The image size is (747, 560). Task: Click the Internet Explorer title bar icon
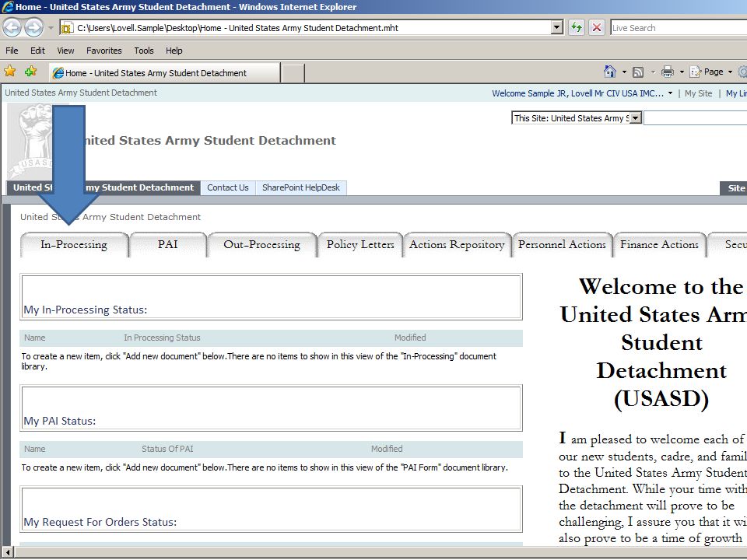pyautogui.click(x=8, y=7)
